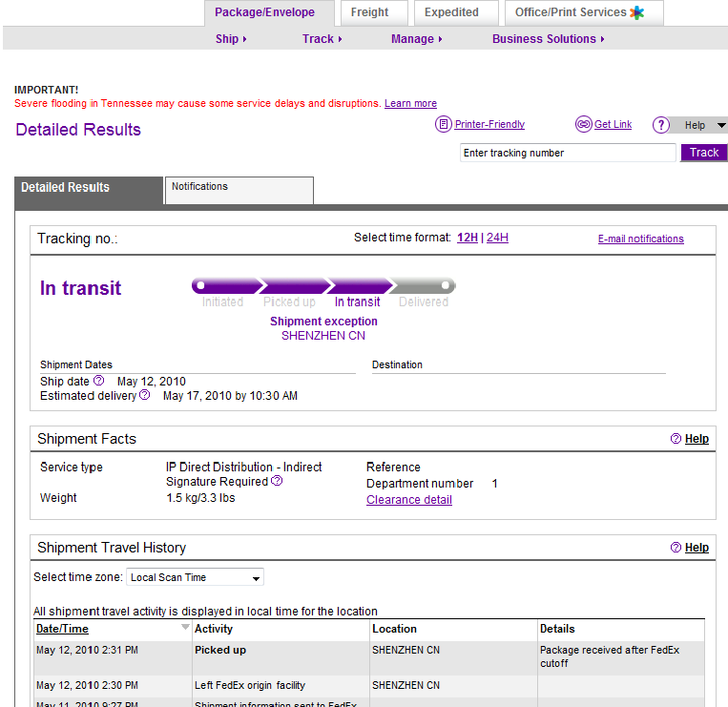Open the Learn more link
The image size is (728, 707).
tap(410, 103)
